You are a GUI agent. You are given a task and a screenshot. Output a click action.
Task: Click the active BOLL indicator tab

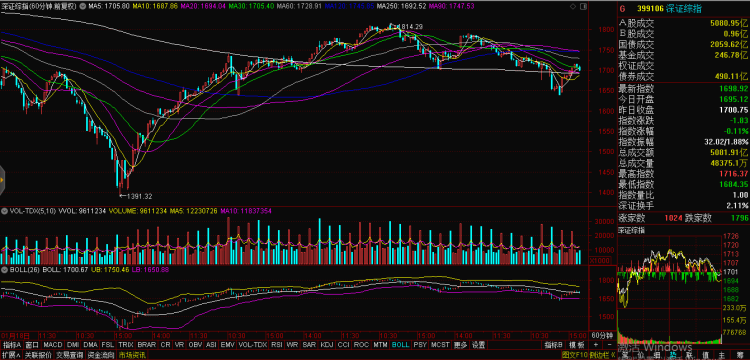point(400,345)
